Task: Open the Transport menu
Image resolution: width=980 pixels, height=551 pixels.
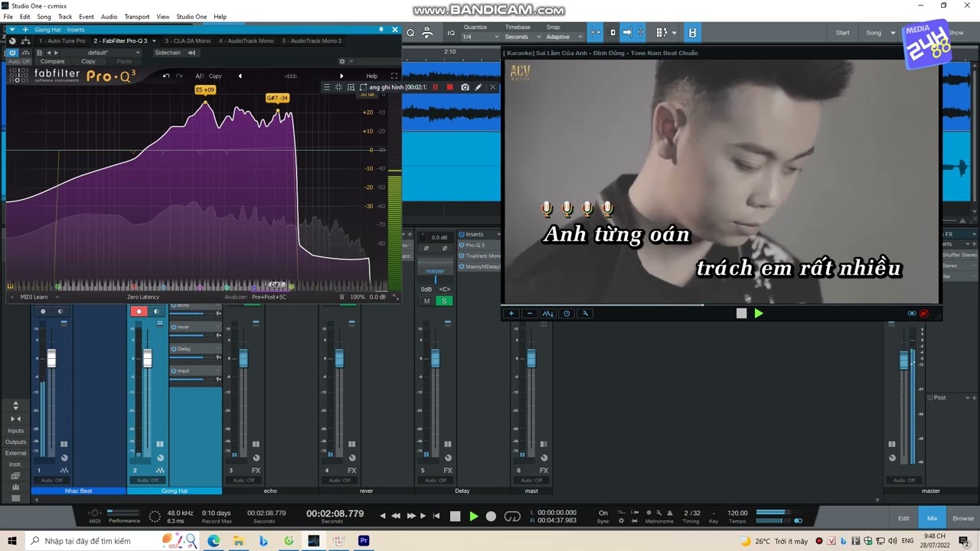Action: pos(137,17)
